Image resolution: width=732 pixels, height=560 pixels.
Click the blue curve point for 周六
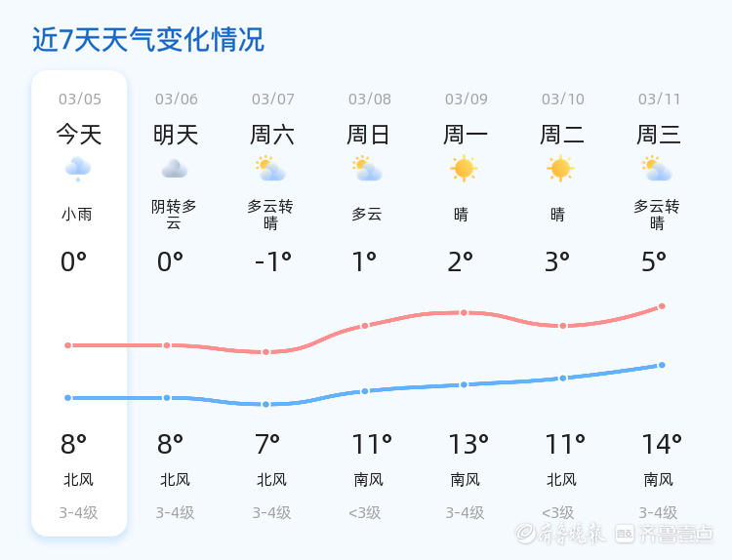[x=265, y=404]
